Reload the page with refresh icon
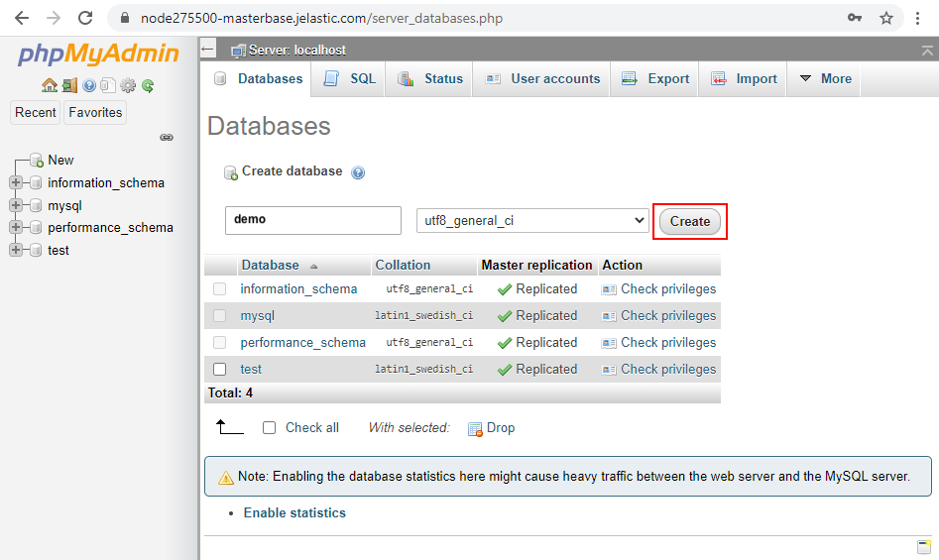Screen dimensions: 939x560 (85, 18)
